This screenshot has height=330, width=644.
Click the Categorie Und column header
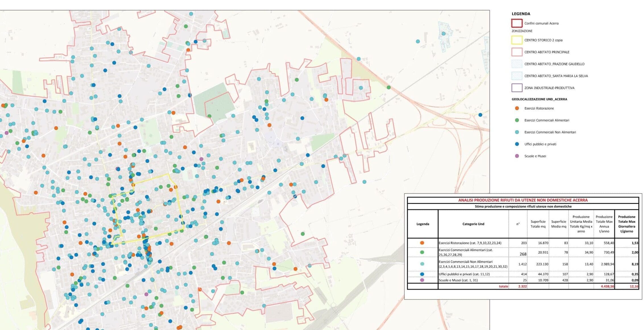[x=473, y=224]
